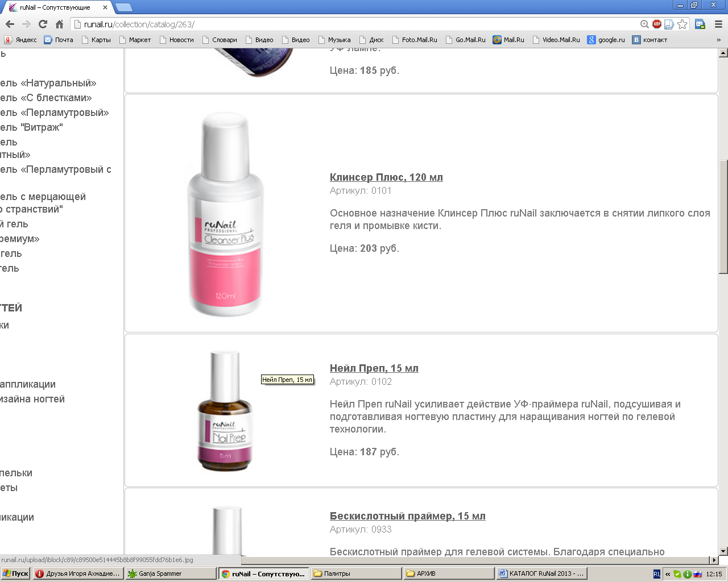Open the Mail.Ru bookmark with @ icon
Image resolution: width=728 pixels, height=582 pixels.
point(508,40)
